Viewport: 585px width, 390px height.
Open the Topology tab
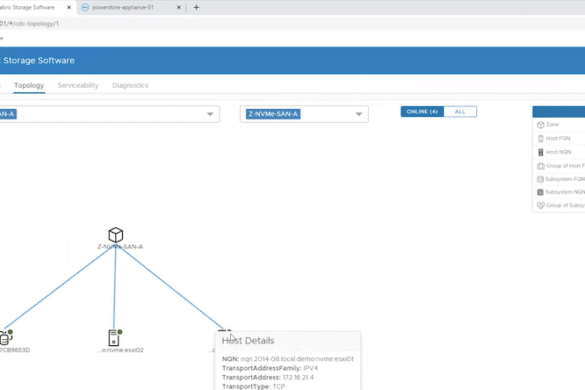pyautogui.click(x=29, y=85)
